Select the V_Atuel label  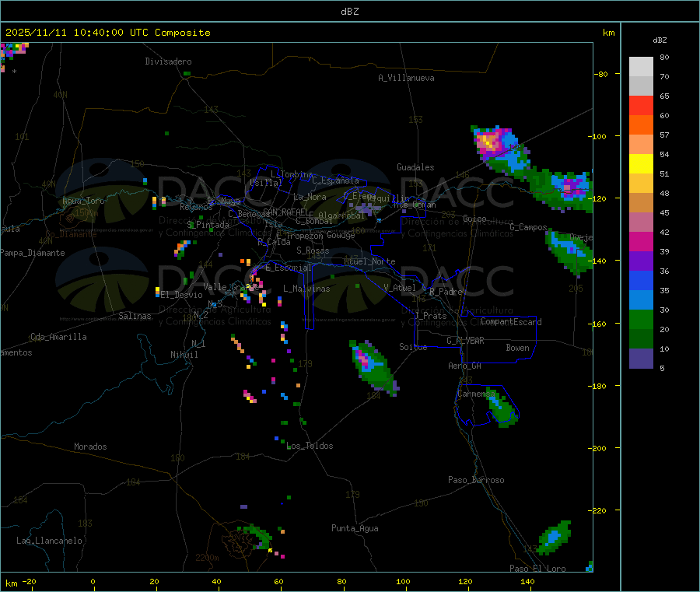coord(400,288)
